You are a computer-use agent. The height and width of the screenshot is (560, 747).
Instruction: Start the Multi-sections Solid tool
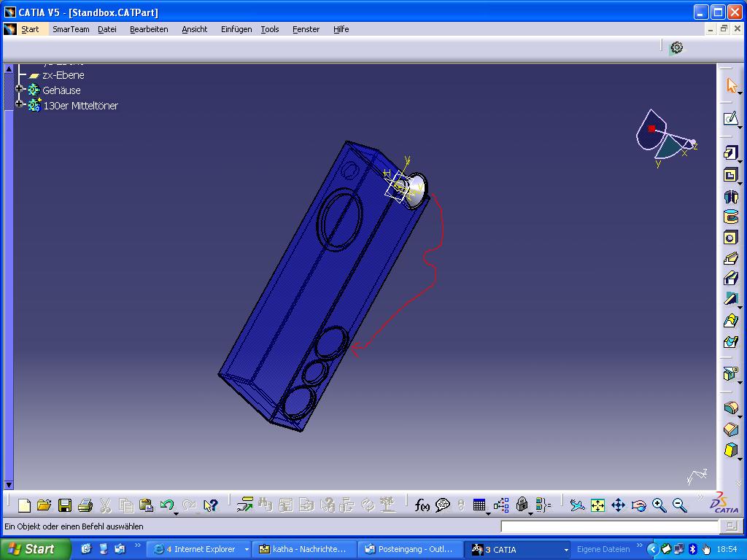pos(731,321)
